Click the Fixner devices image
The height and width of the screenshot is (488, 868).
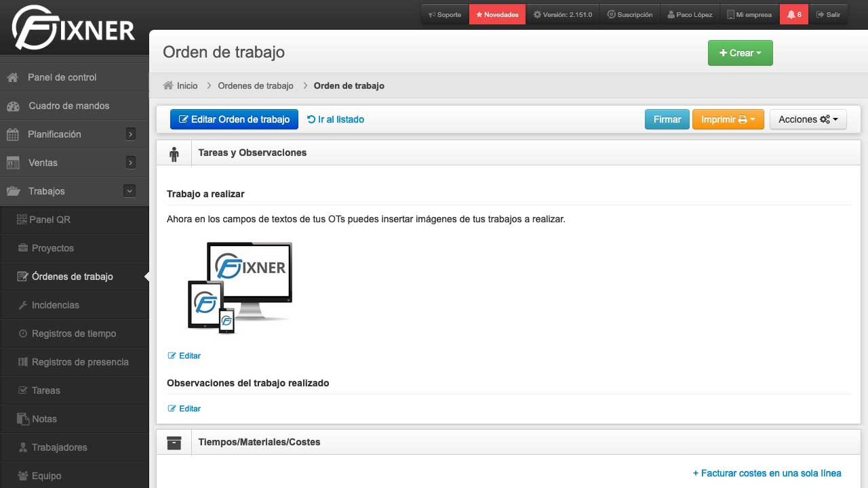coord(240,288)
